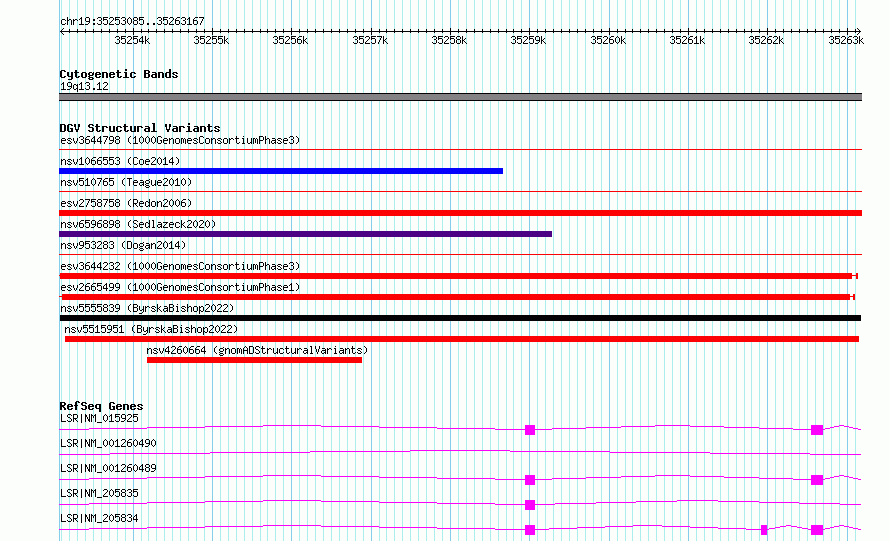Image resolution: width=890 pixels, height=541 pixels.
Task: Click the 35262k ruler label
Action: (x=766, y=40)
